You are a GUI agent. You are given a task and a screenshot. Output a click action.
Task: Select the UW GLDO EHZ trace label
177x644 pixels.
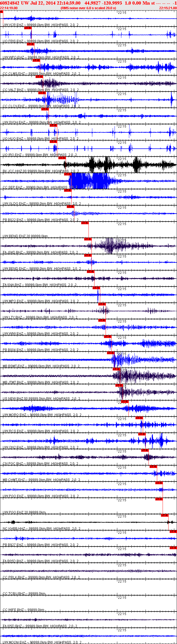click(42, 204)
